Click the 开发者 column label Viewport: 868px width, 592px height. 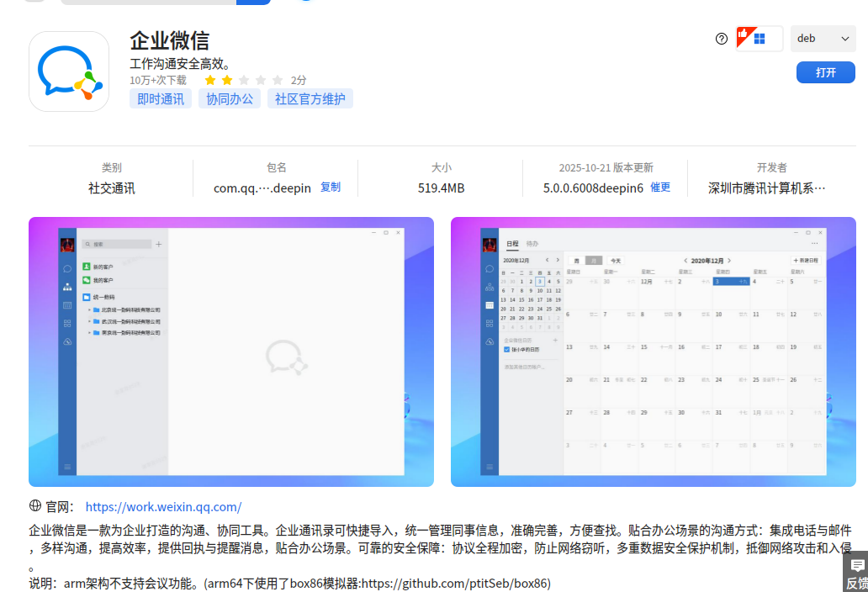(771, 167)
